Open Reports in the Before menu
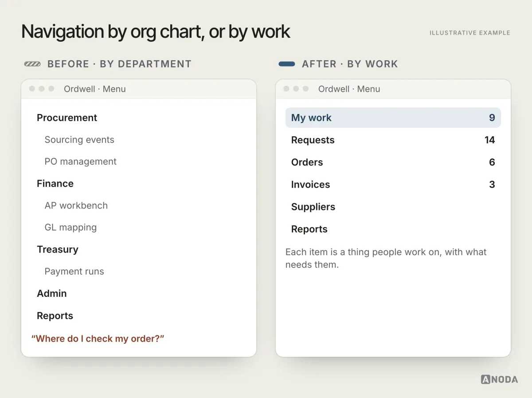The image size is (532, 398). click(55, 316)
